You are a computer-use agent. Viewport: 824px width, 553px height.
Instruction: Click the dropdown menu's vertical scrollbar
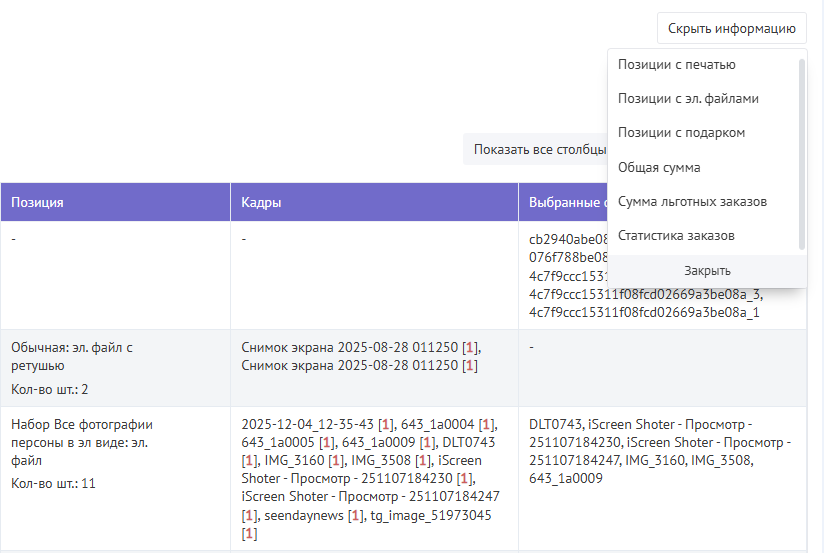[x=801, y=150]
